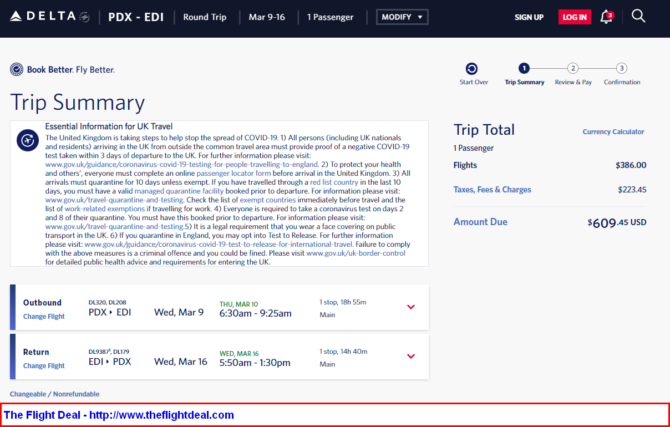
Task: Click the 1 stop, 14h 40m text
Action: click(343, 352)
